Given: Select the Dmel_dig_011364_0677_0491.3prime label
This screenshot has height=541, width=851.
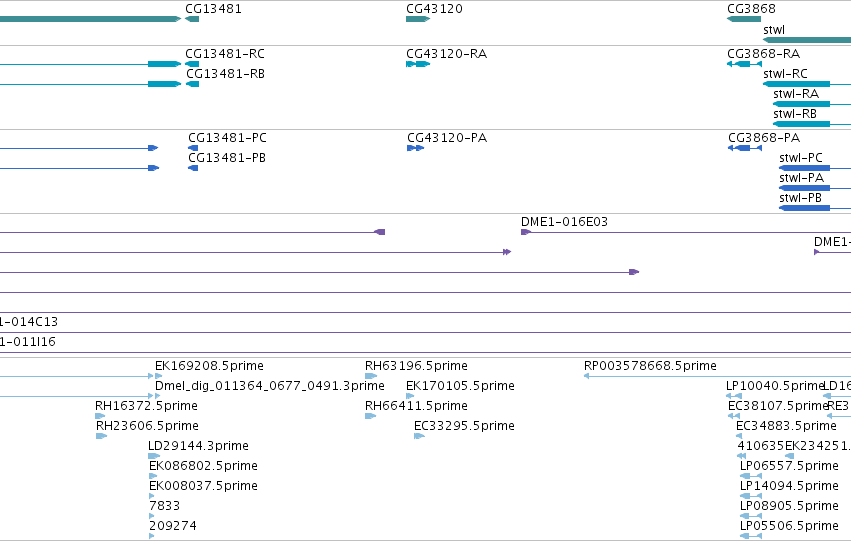Looking at the screenshot, I should point(269,386).
